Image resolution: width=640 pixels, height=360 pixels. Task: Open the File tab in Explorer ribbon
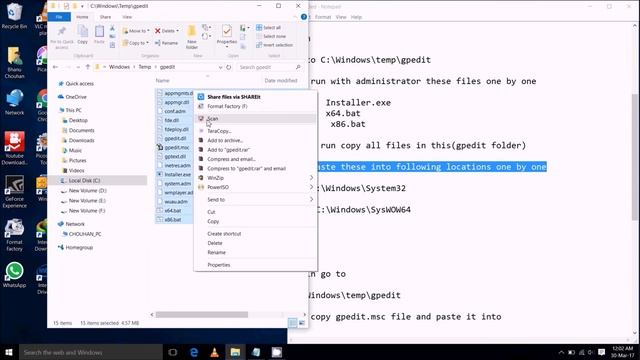(x=59, y=17)
